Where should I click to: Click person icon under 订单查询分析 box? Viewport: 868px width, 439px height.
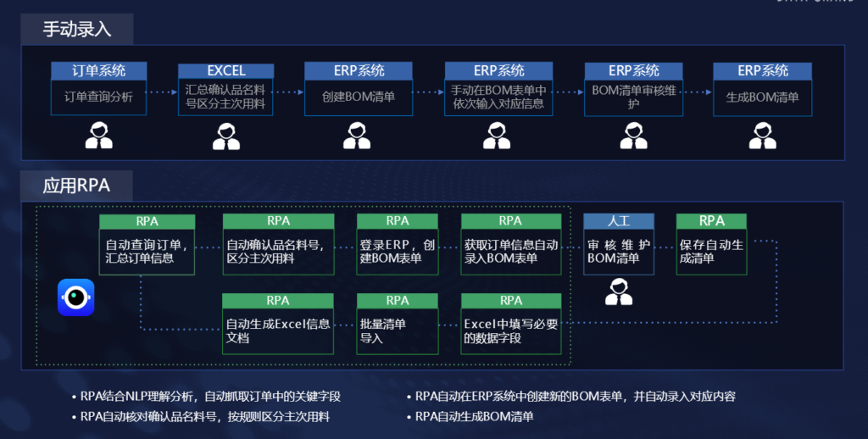click(99, 136)
